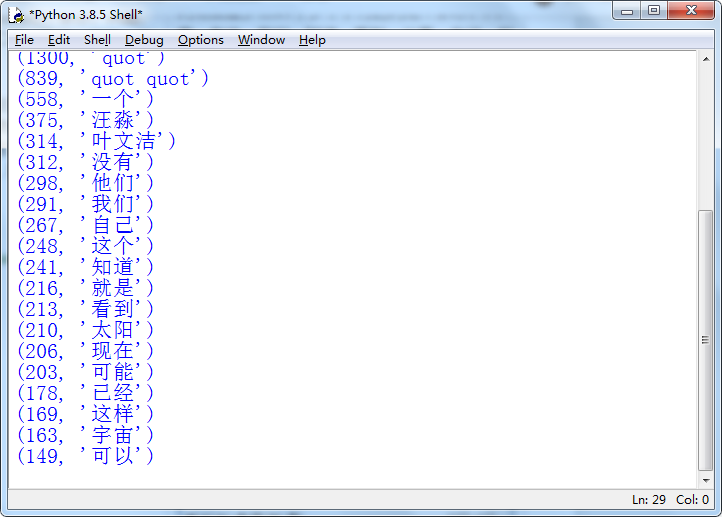Click the output line (210, '太阳')

(x=85, y=331)
